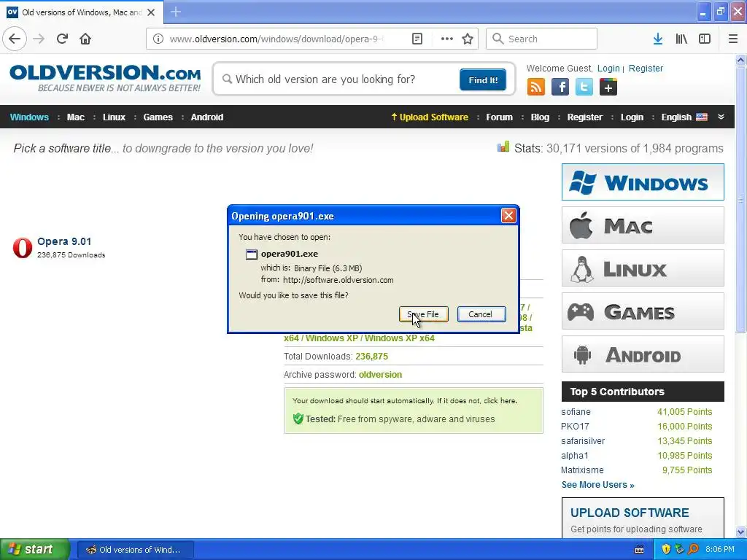Click the See More Users link

click(x=598, y=485)
